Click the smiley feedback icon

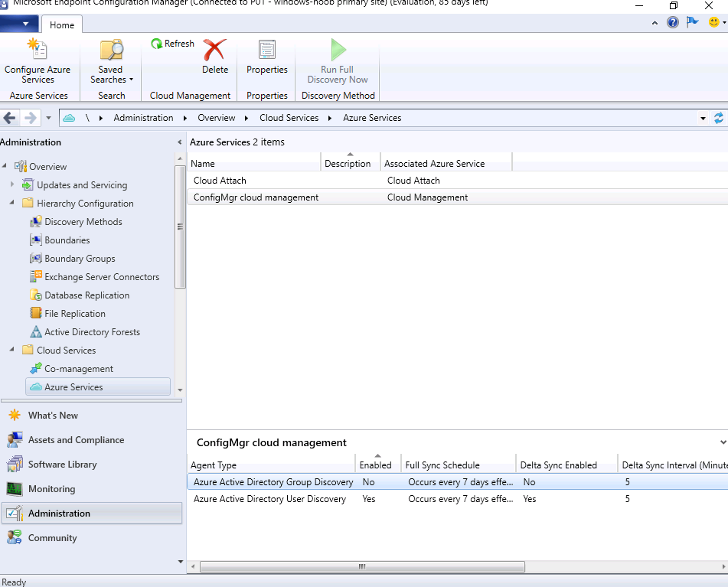714,21
